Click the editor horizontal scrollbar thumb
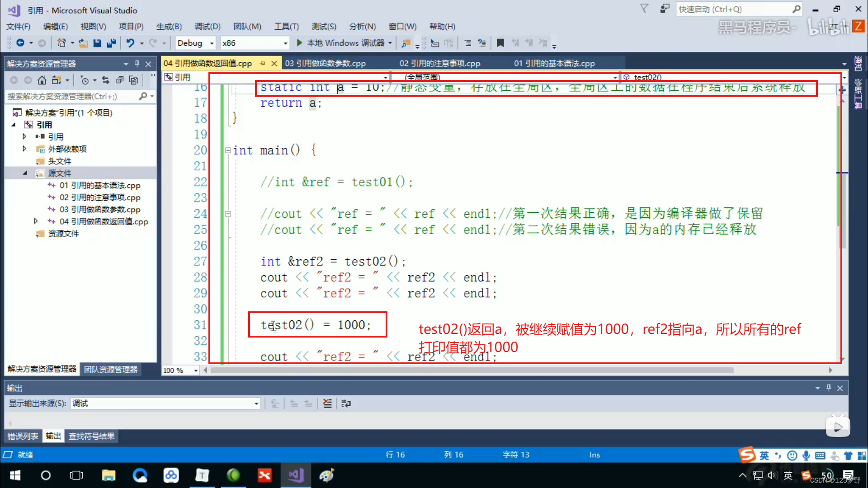This screenshot has width=868, height=488. point(472,370)
